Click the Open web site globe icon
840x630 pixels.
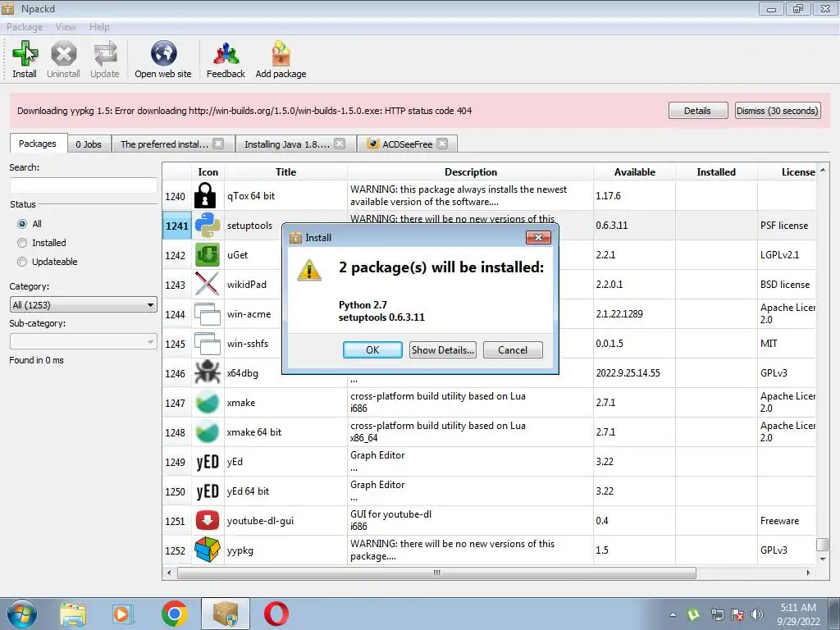pyautogui.click(x=163, y=53)
